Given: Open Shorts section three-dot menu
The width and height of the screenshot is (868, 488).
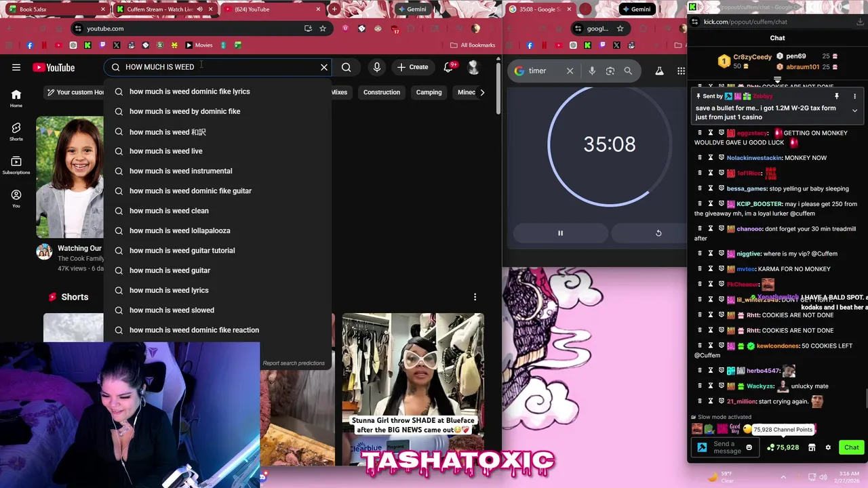Looking at the screenshot, I should (x=475, y=297).
